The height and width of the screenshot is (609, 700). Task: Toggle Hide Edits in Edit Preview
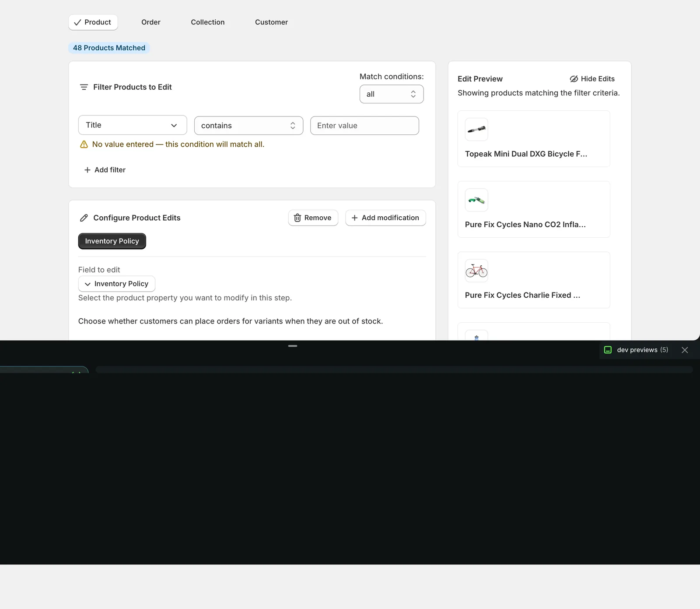click(x=592, y=79)
